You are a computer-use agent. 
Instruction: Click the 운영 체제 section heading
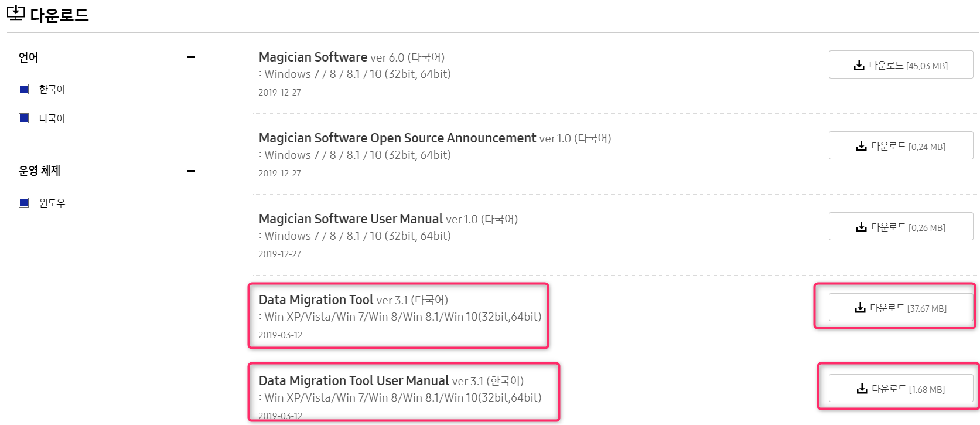pos(39,171)
